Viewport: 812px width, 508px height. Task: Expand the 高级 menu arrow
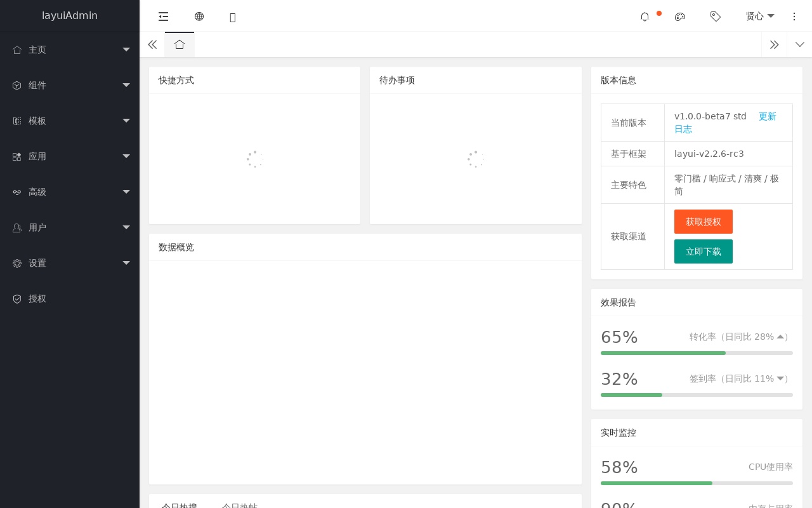126,192
